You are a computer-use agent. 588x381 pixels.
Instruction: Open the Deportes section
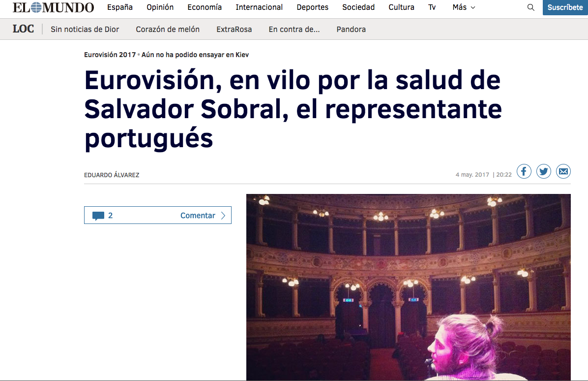click(x=312, y=7)
